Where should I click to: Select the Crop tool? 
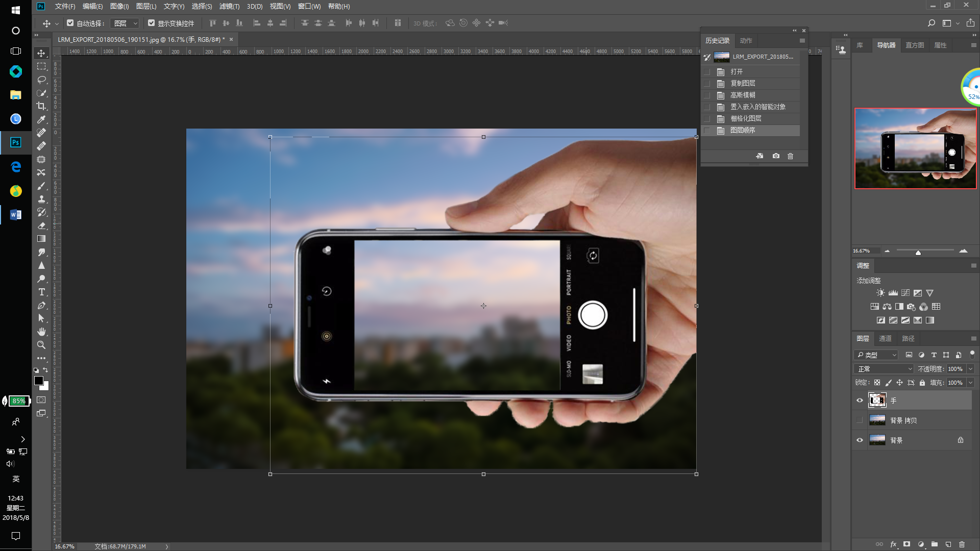click(x=41, y=106)
